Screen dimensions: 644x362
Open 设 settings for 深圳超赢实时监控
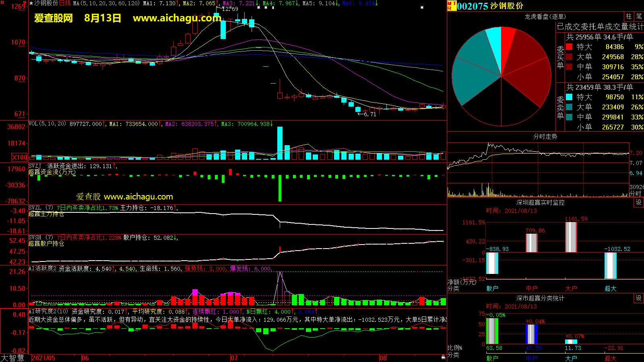(639, 202)
